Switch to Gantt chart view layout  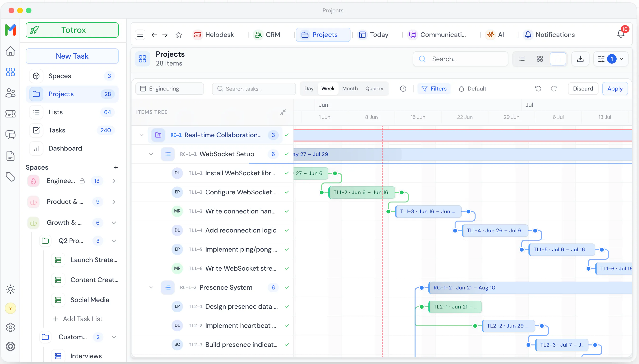[x=558, y=59]
